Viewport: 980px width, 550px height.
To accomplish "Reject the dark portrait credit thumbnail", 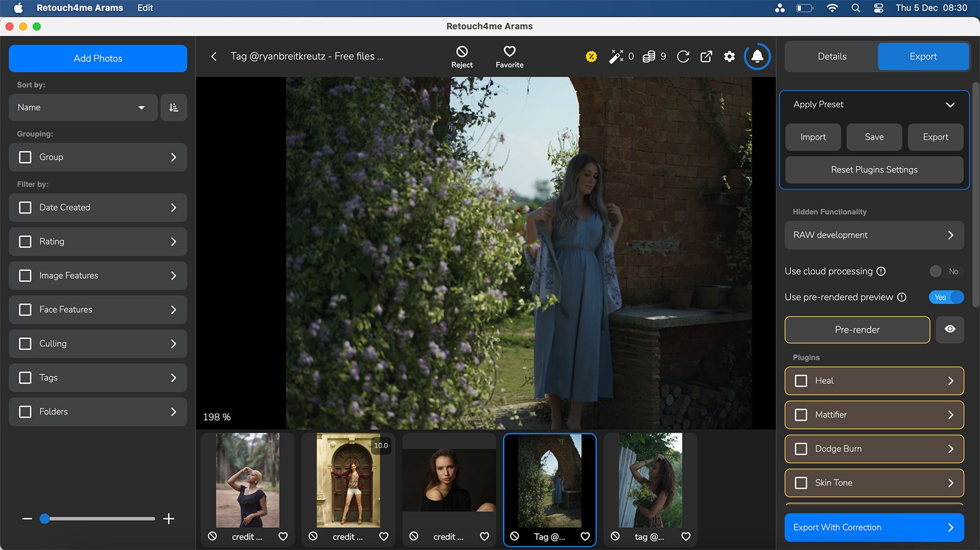I will point(414,536).
